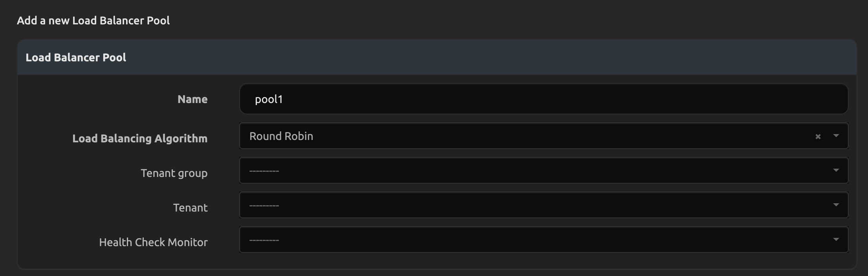868x276 pixels.
Task: Click the Tenant label
Action: pyautogui.click(x=190, y=208)
